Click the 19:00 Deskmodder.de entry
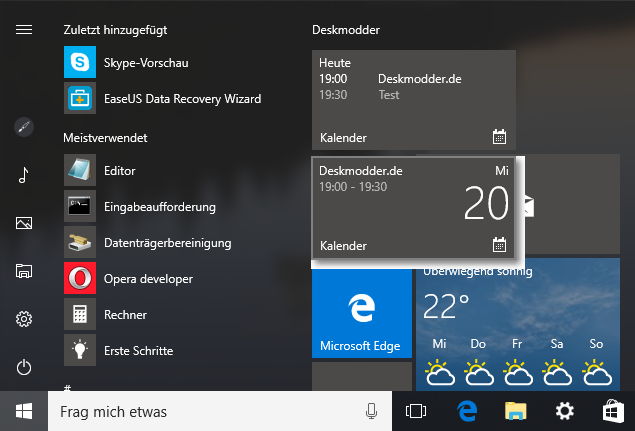635x431 pixels. click(390, 79)
